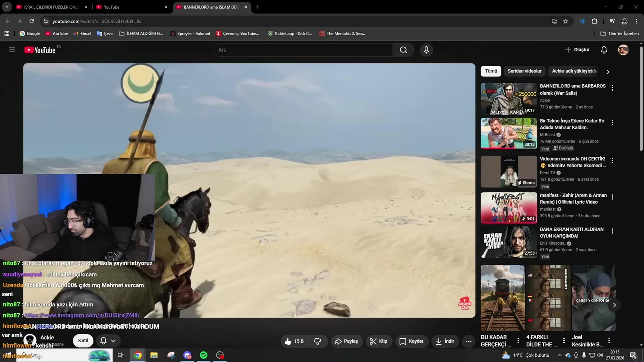The height and width of the screenshot is (362, 644).
Task: Open MrBeast Bir Tekne İnşa video thumbnail
Action: pos(509,133)
